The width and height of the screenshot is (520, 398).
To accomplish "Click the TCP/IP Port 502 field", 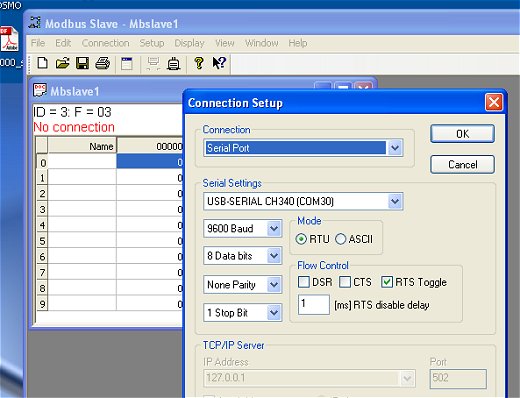I will click(x=458, y=378).
